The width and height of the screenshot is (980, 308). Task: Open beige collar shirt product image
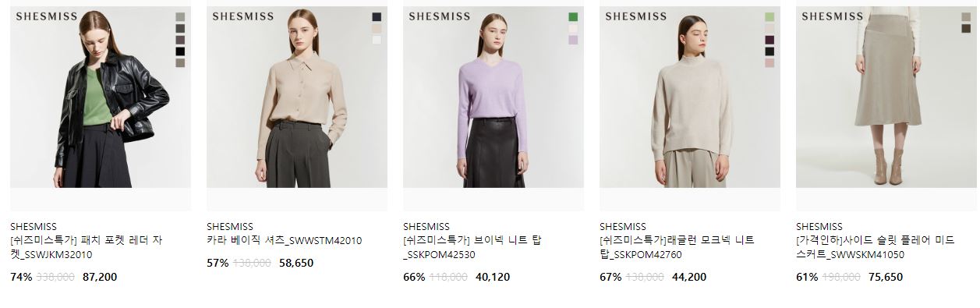297,97
